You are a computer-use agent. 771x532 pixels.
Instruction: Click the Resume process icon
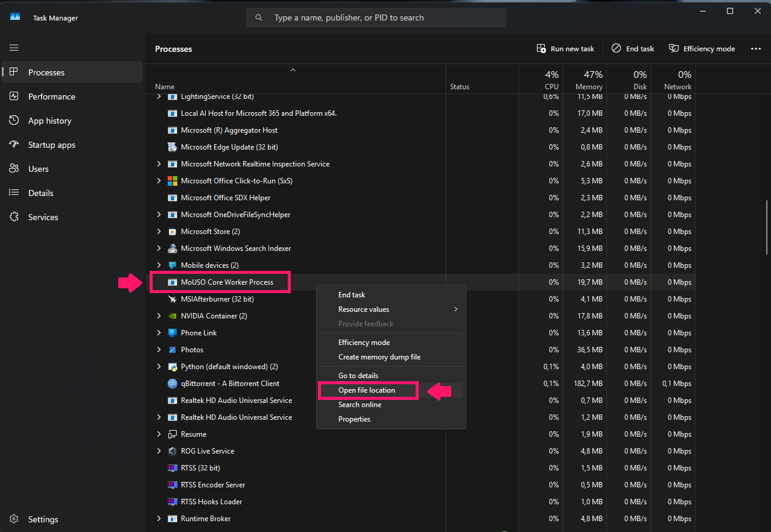(172, 434)
